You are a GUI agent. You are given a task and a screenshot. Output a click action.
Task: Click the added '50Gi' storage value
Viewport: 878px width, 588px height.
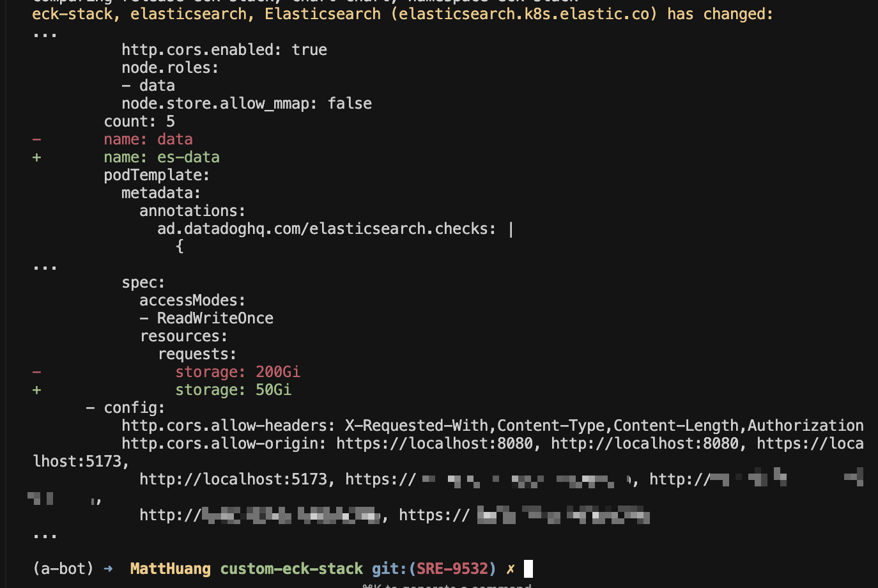[x=273, y=390]
